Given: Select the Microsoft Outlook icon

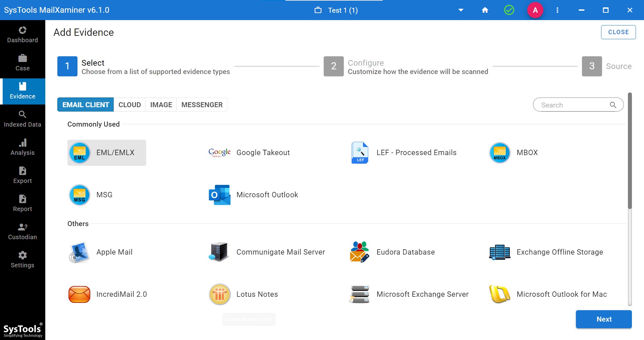Looking at the screenshot, I should pyautogui.click(x=220, y=195).
